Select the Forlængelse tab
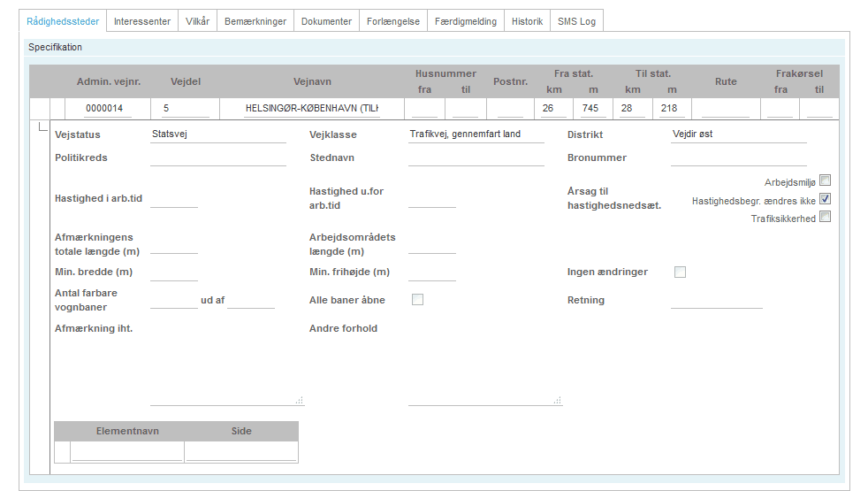Image resolution: width=868 pixels, height=491 pixels. point(393,21)
